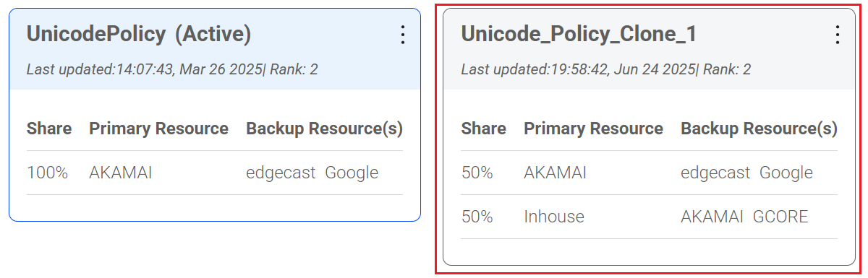868x278 pixels.
Task: Click Google backup in the clone policy
Action: [786, 173]
